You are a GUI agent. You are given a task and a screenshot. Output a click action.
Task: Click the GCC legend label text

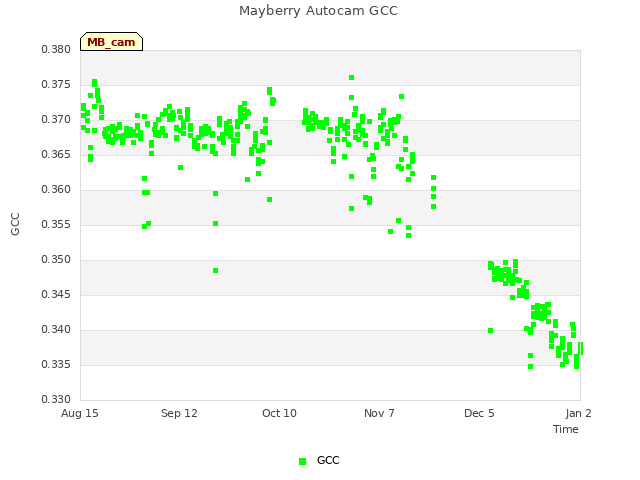328,460
